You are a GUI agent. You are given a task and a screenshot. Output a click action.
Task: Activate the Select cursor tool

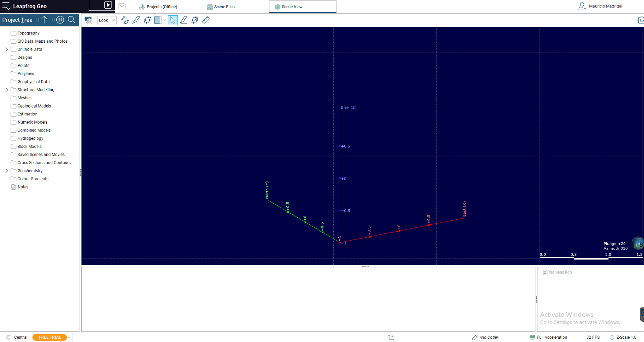(173, 20)
